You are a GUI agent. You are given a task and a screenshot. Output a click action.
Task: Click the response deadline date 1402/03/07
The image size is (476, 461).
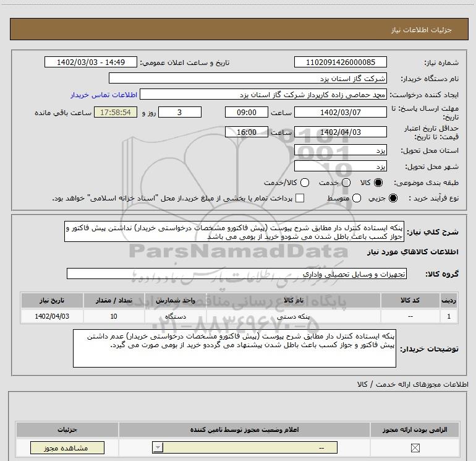[x=340, y=112]
